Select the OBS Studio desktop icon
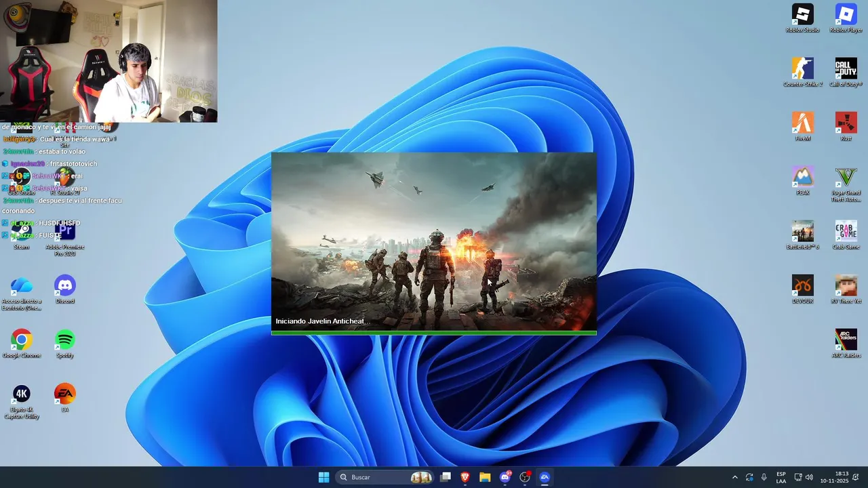This screenshot has height=488, width=868. pos(22,182)
